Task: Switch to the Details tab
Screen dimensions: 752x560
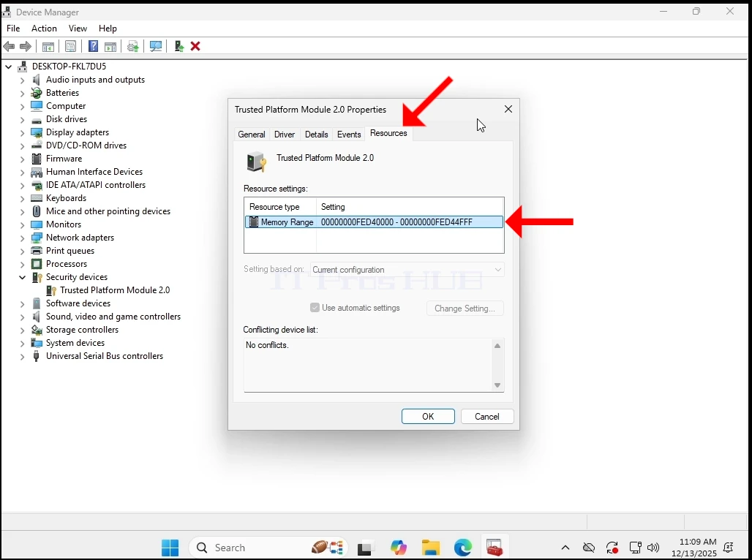Action: tap(317, 135)
